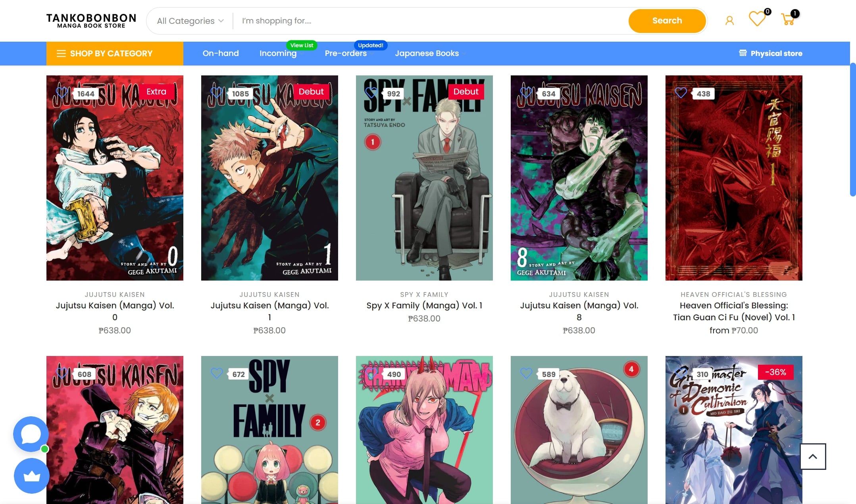Click JUJUTSU KAISEN label above Vol. 8

pos(579,294)
